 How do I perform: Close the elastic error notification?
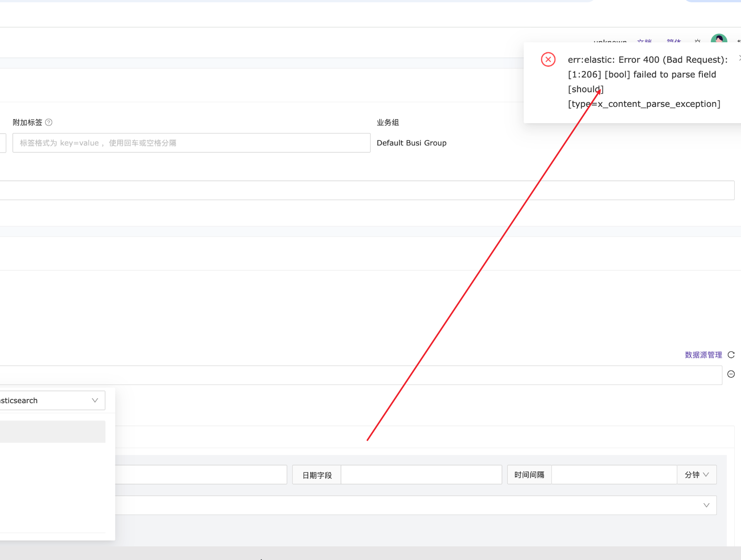[x=739, y=58]
